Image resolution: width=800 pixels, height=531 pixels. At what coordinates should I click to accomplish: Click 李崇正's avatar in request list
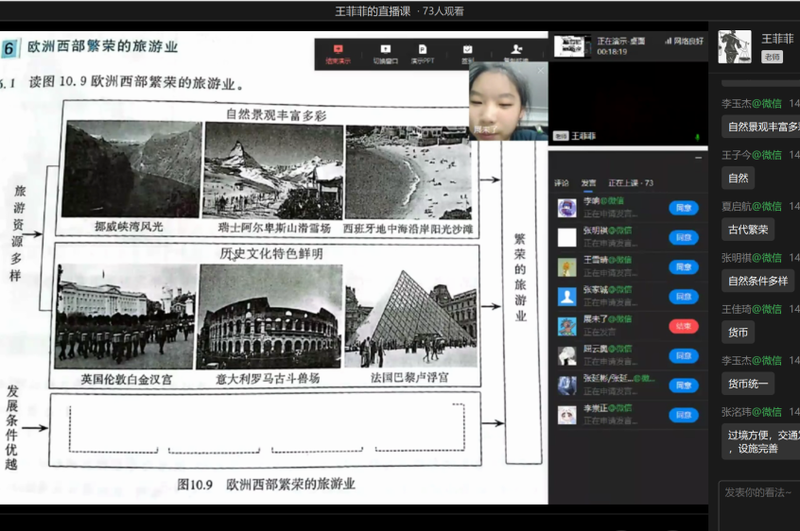coord(567,415)
